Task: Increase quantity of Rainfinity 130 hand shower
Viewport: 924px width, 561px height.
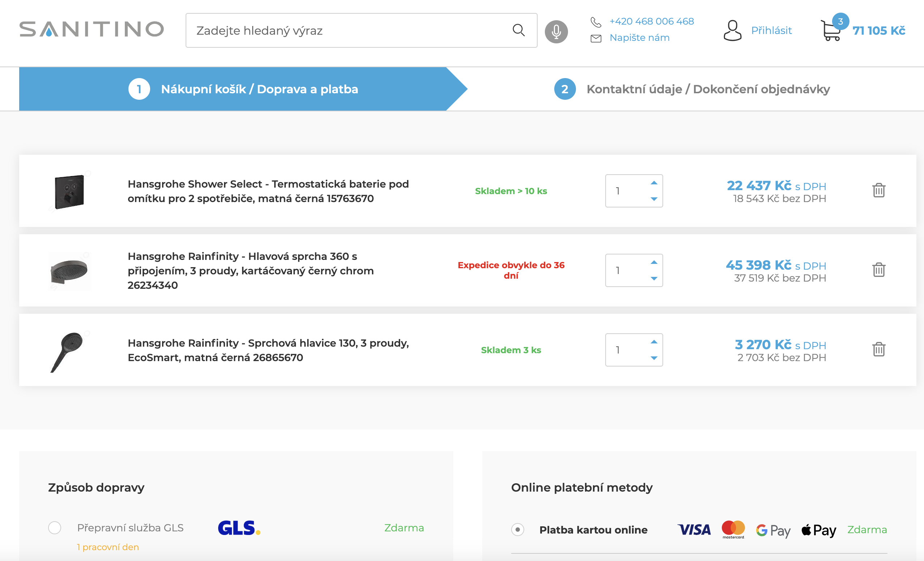Action: point(654,342)
